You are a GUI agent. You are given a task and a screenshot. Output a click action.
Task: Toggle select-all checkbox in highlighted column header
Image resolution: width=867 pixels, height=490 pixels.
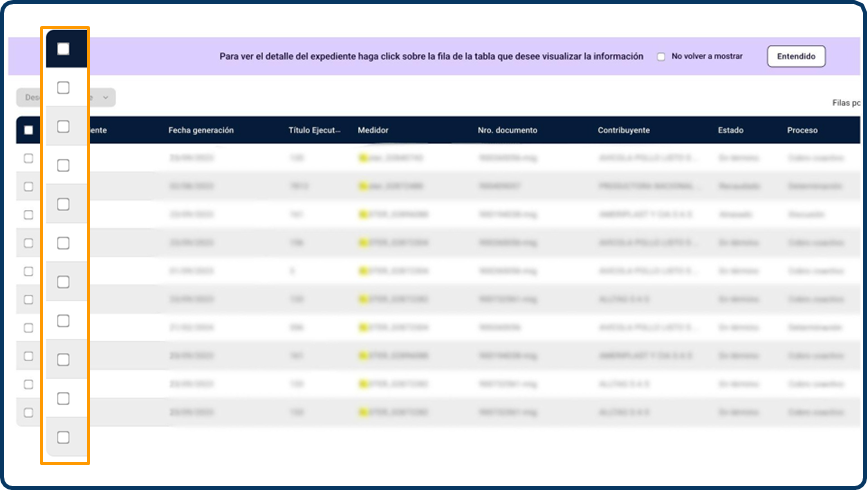[x=63, y=48]
